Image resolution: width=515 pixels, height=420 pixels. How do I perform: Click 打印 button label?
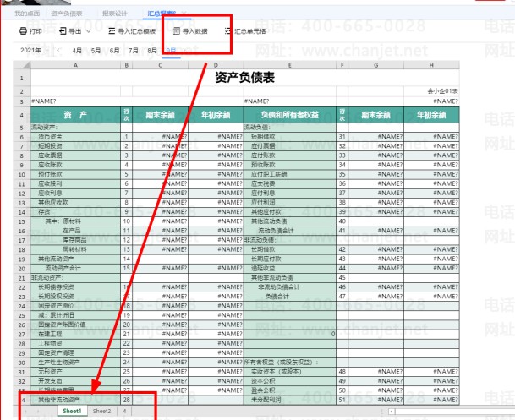coord(36,31)
